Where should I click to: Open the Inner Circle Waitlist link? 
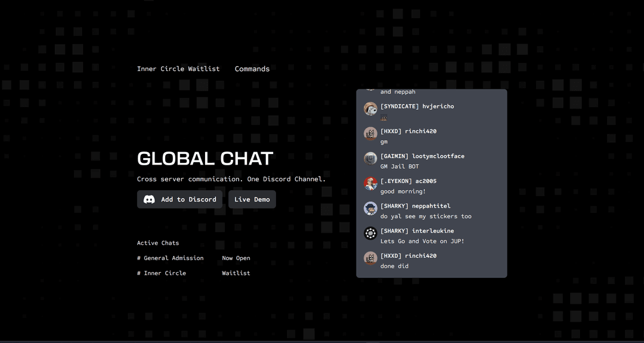[178, 69]
